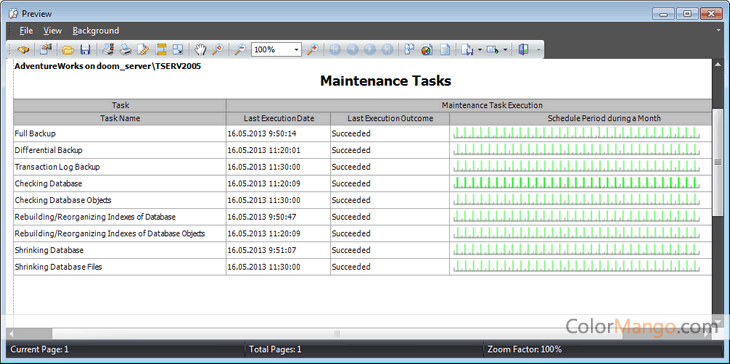Click the "Transaction Log Backup" cell
The image size is (730, 364).
pyautogui.click(x=120, y=167)
